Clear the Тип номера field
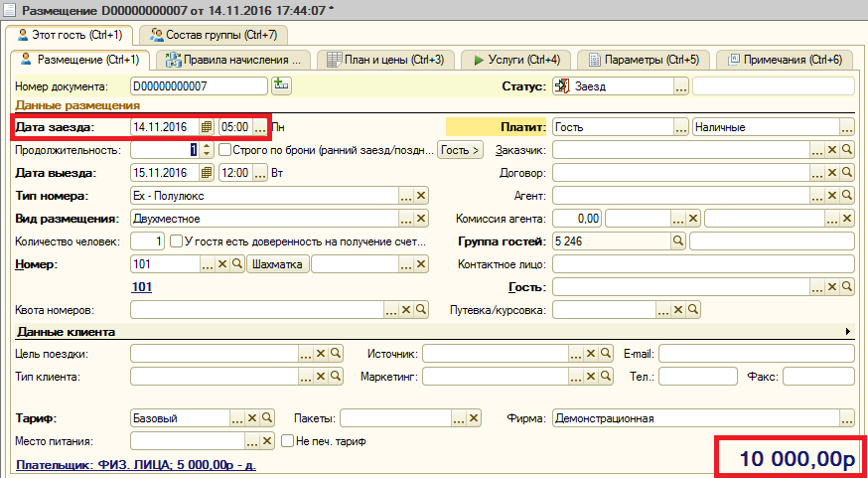 (x=421, y=196)
